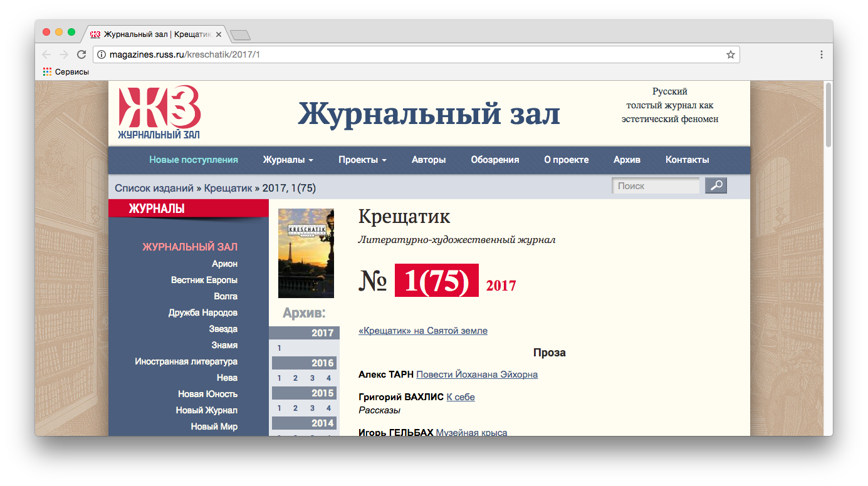
Task: Click the site info icon in address bar
Action: point(102,54)
